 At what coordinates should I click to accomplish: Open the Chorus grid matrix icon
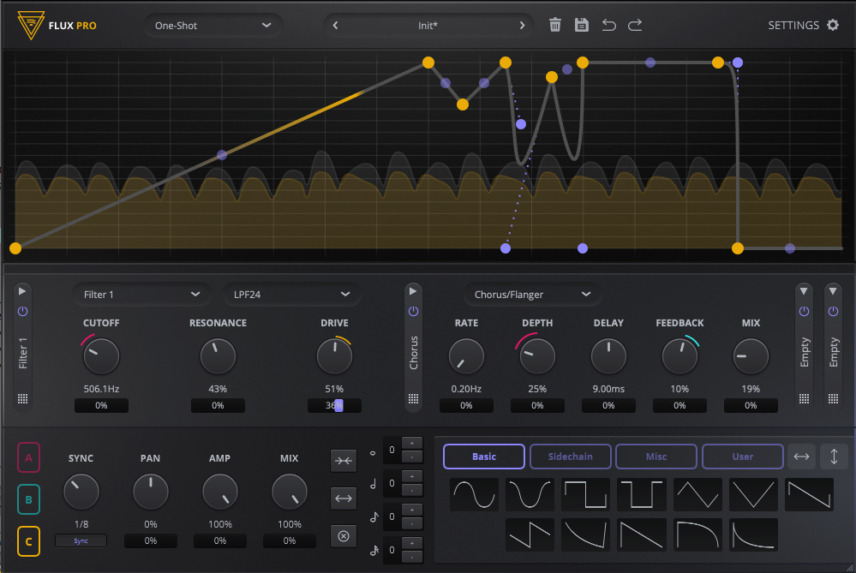413,398
